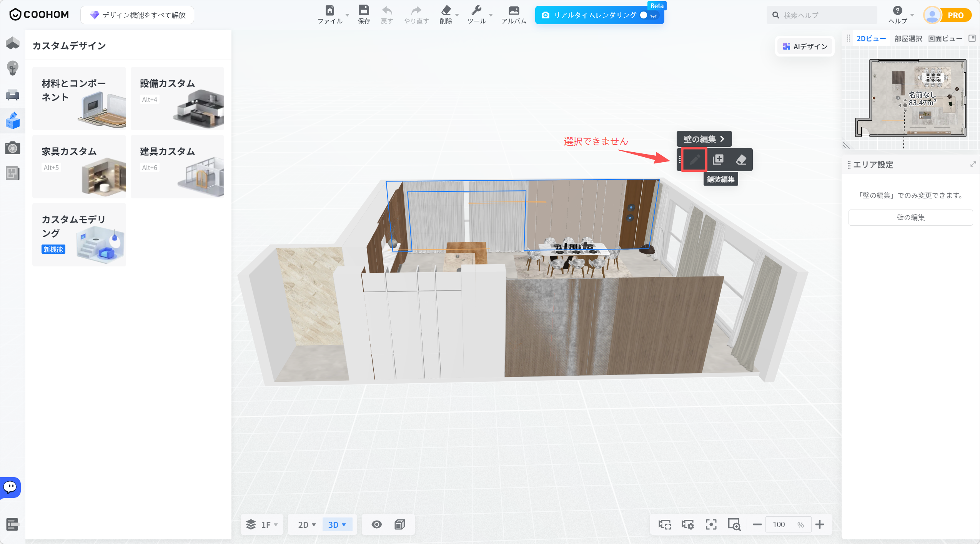Open the 設備カスタム card

pos(177,98)
